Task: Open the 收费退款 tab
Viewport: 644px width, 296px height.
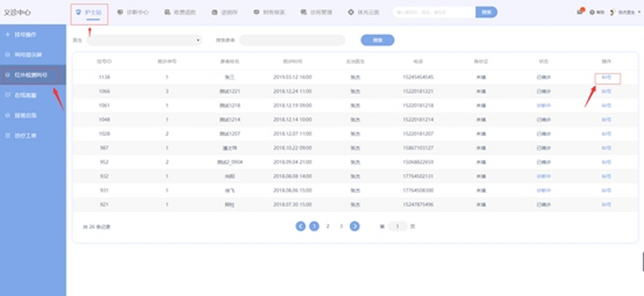Action: 180,12
